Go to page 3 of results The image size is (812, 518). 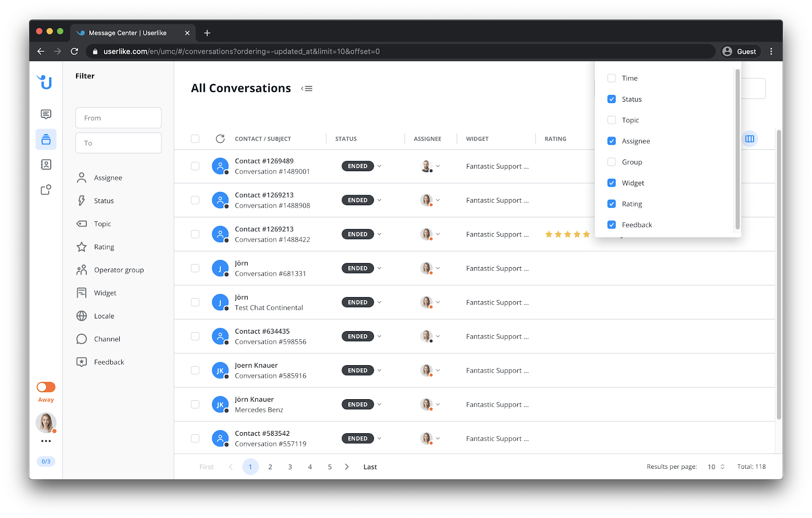(290, 467)
